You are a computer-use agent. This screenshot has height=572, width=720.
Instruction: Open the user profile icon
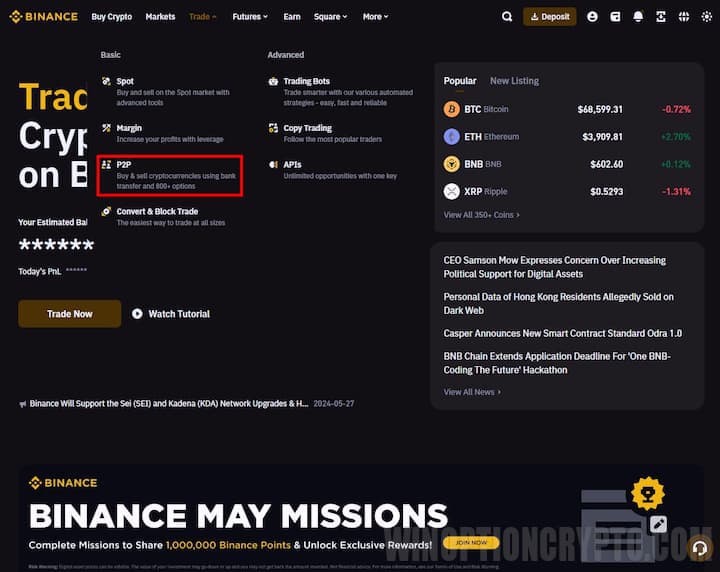click(593, 17)
